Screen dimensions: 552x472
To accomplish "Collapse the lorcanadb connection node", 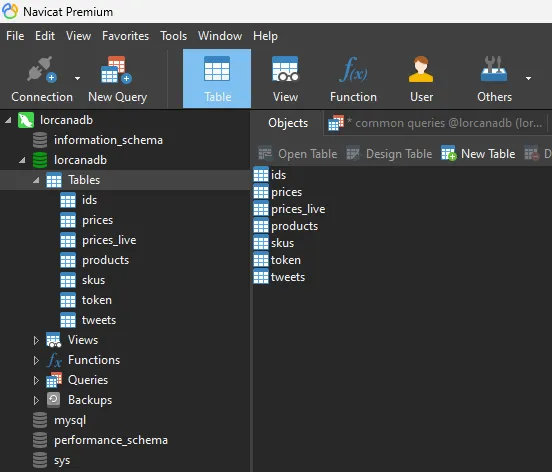I will (8, 120).
